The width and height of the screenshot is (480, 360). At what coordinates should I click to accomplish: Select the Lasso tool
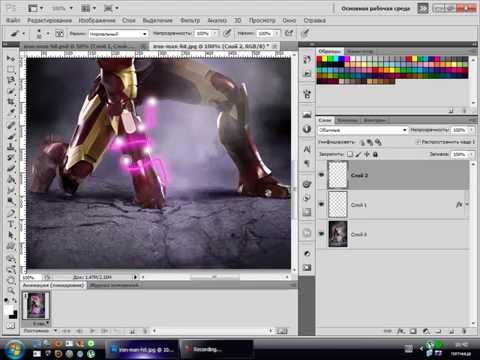pyautogui.click(x=11, y=80)
